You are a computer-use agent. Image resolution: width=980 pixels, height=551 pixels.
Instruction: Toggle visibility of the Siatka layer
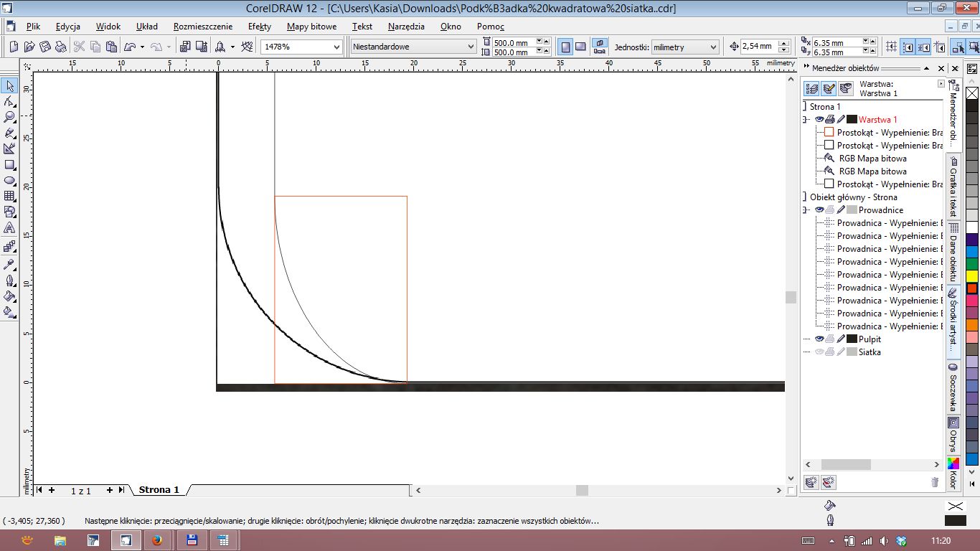[819, 352]
